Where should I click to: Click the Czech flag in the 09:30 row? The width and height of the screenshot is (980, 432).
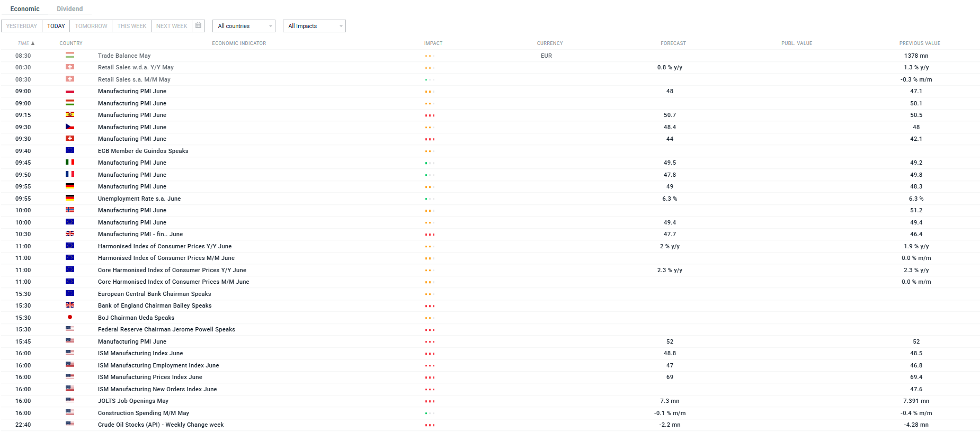[70, 127]
